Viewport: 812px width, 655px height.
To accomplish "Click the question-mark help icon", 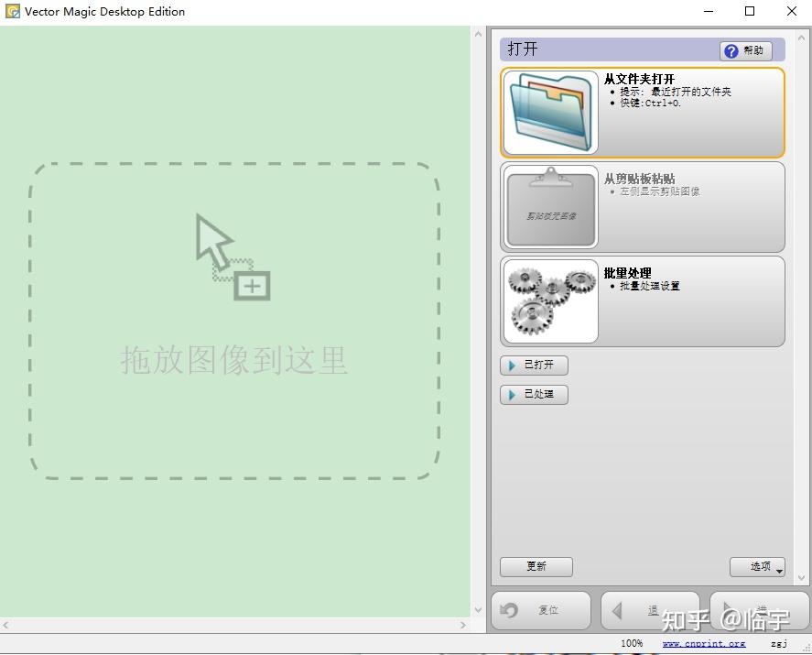I will (x=731, y=50).
